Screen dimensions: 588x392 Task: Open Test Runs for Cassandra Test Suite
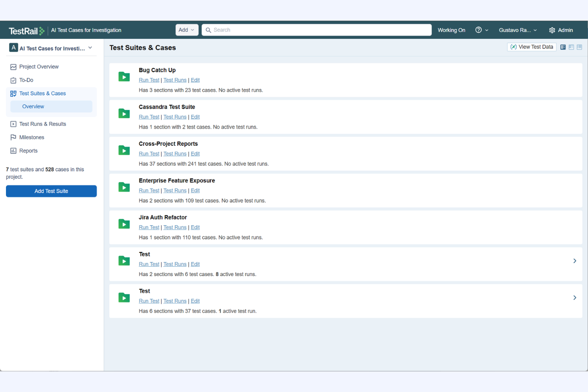(175, 117)
